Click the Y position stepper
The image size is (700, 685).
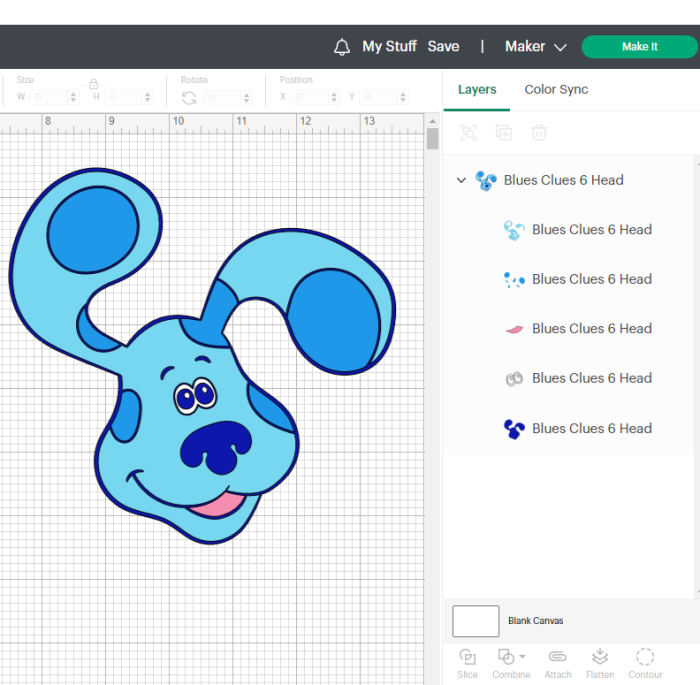(403, 97)
